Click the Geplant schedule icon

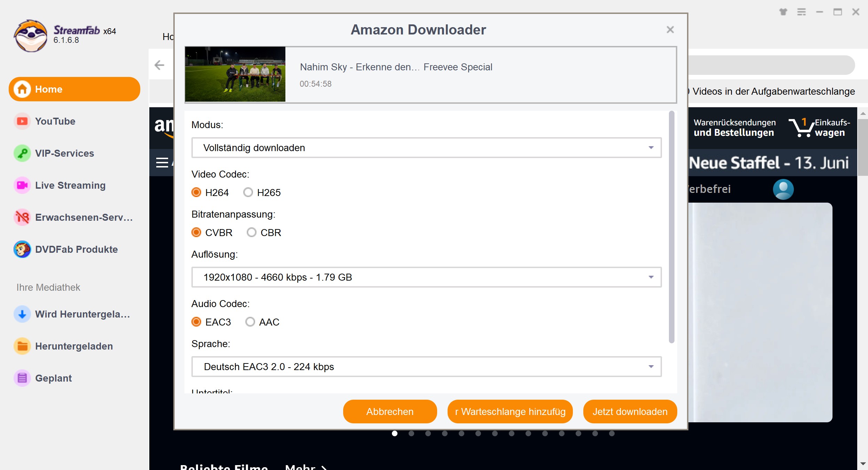[x=22, y=378]
